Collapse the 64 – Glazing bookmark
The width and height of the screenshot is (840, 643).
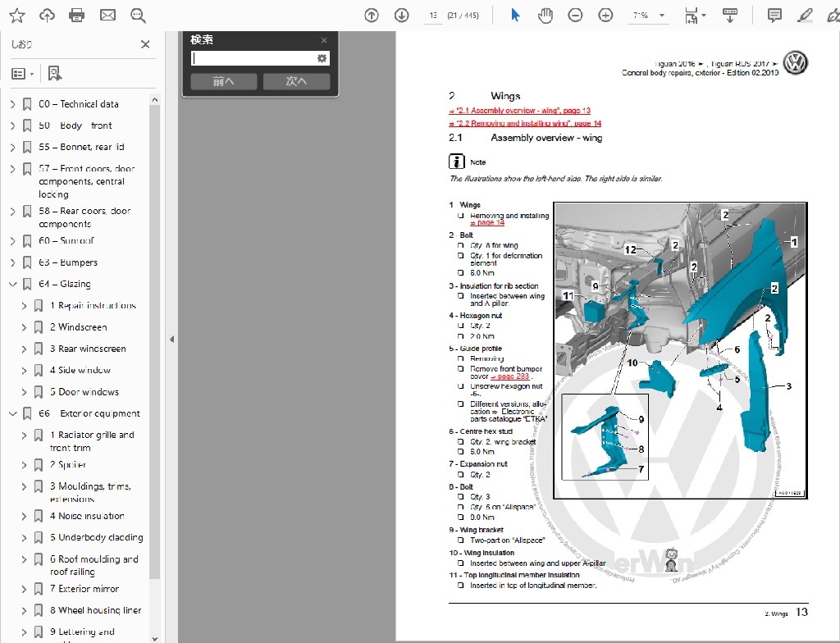12,284
